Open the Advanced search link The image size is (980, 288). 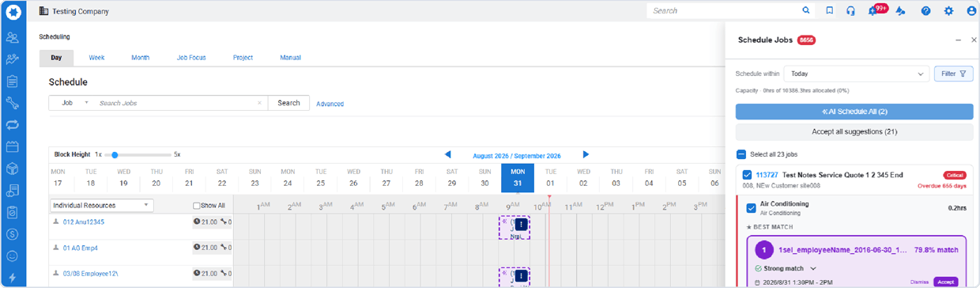tap(330, 104)
